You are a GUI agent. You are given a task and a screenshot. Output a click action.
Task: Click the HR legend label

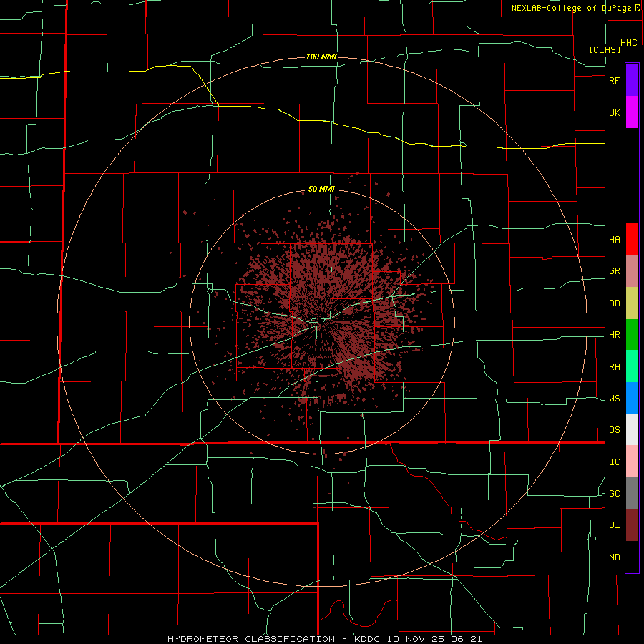point(614,335)
